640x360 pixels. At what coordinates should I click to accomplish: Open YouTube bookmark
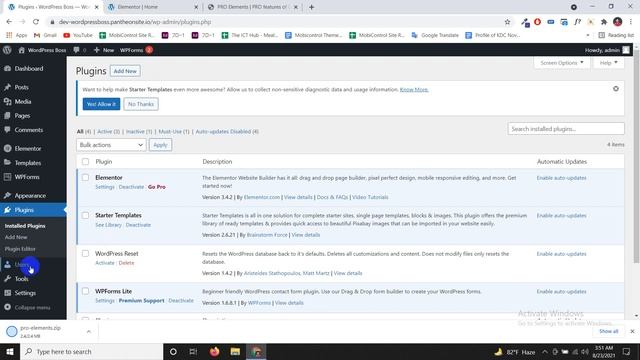point(78,35)
